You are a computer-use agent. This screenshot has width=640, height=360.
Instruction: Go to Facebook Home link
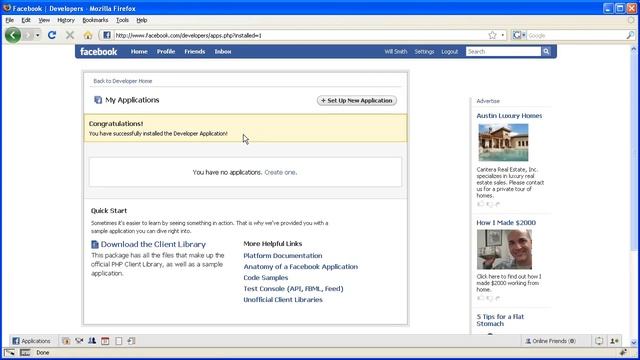click(139, 51)
